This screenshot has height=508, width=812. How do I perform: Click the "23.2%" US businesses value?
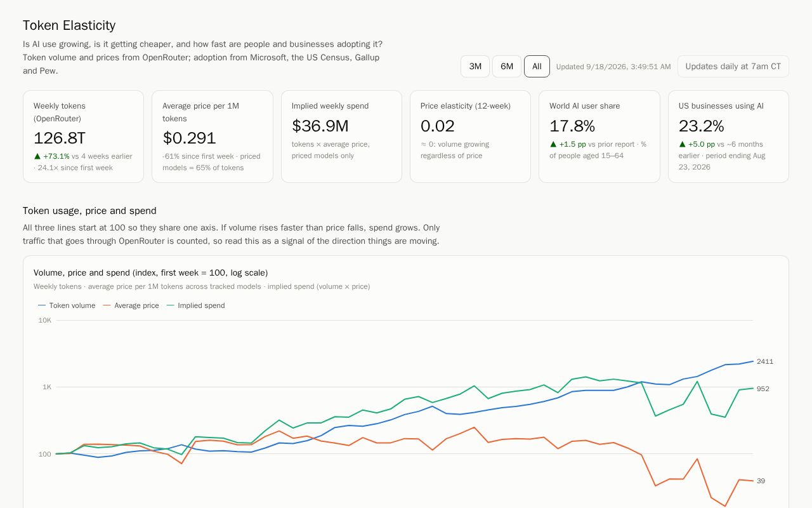point(702,126)
